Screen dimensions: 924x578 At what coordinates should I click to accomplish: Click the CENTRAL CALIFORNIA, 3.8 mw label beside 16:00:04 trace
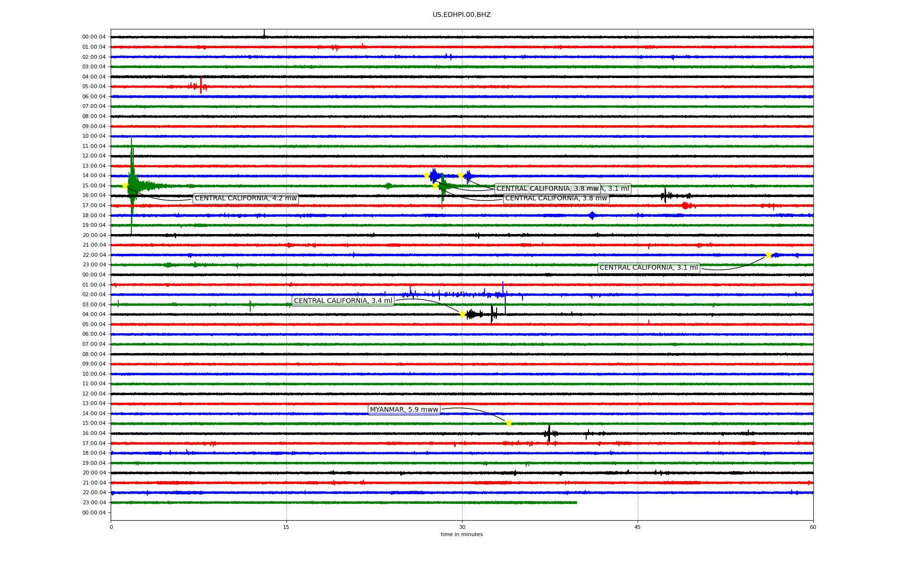pos(556,198)
